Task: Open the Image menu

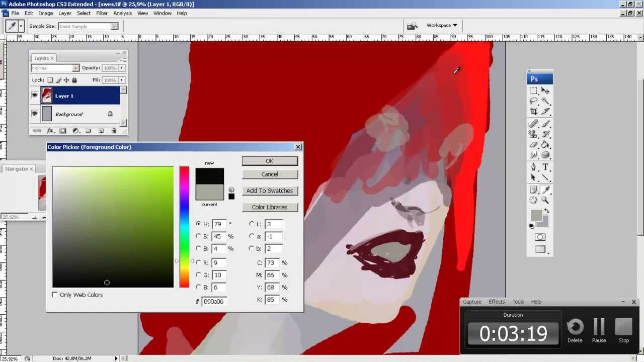Action: (x=46, y=13)
